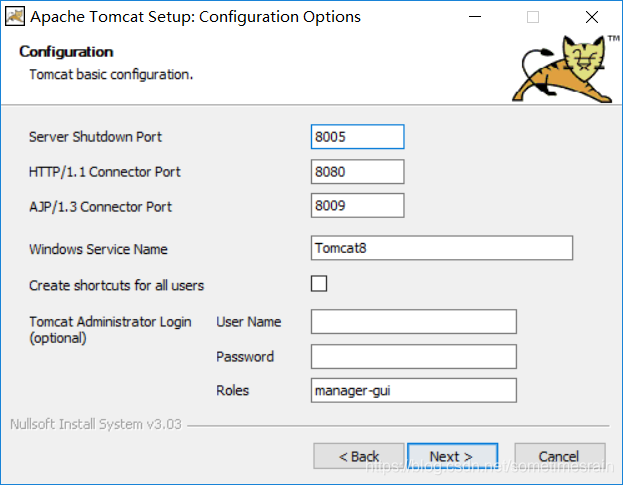Click the Roles field containing manager-gui

[x=414, y=390]
